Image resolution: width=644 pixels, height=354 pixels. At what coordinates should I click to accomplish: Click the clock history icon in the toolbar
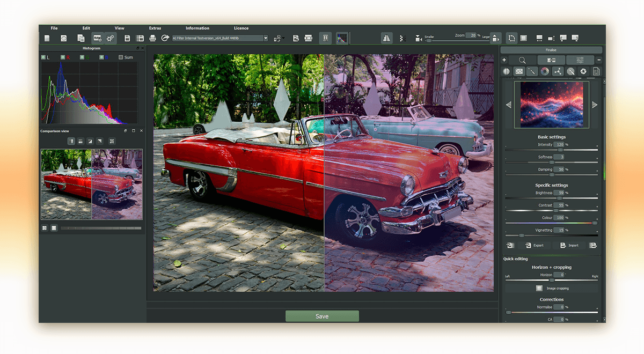pyautogui.click(x=63, y=38)
